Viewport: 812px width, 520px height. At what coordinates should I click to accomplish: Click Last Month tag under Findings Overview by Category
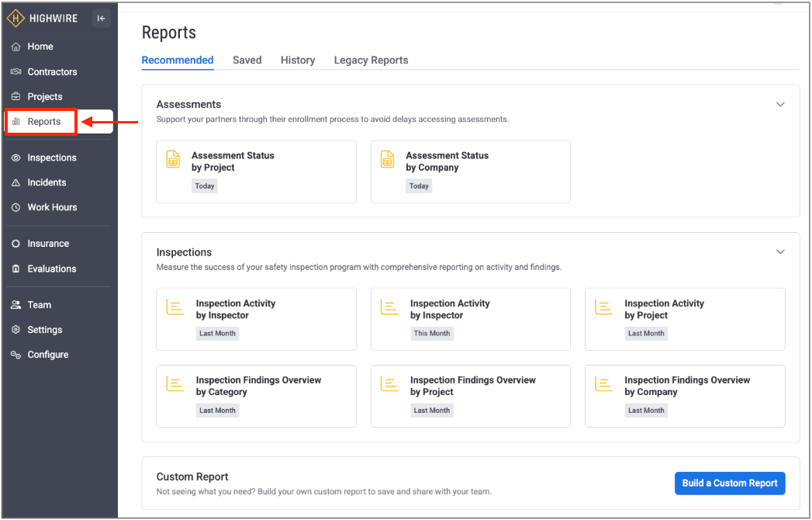coord(217,410)
